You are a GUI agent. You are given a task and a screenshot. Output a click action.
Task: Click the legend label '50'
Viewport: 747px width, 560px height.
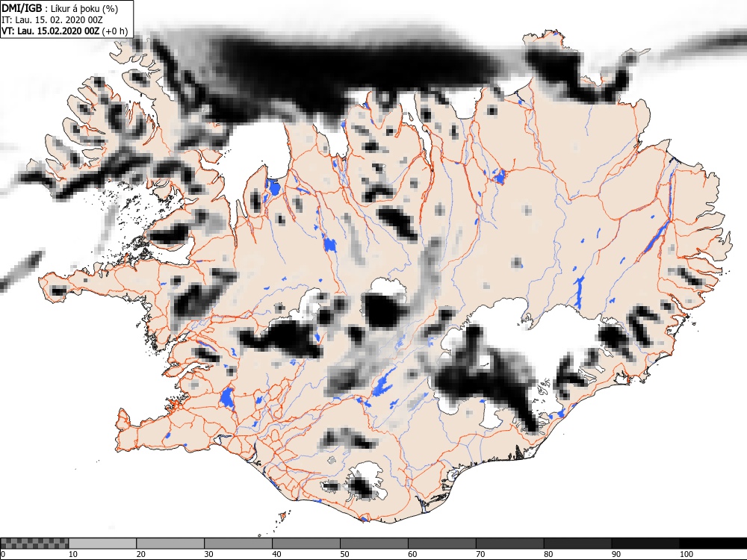(344, 554)
